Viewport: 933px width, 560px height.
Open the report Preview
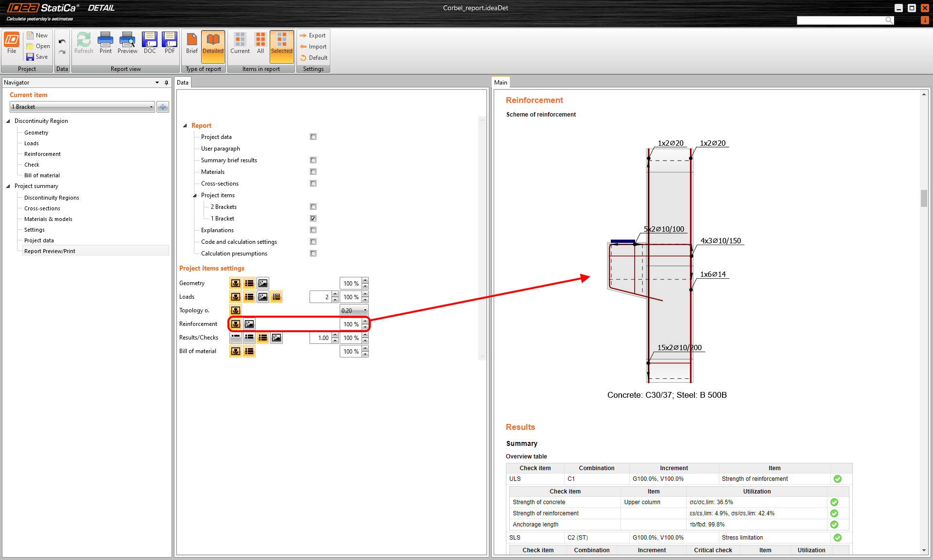click(127, 43)
